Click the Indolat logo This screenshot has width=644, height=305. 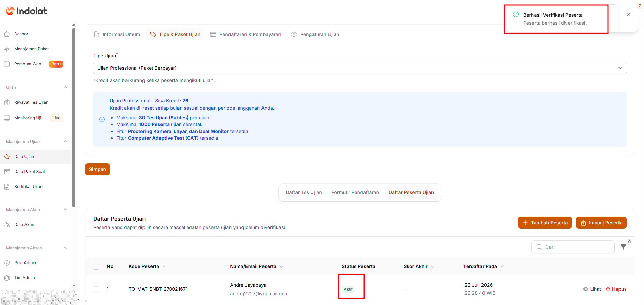point(27,11)
